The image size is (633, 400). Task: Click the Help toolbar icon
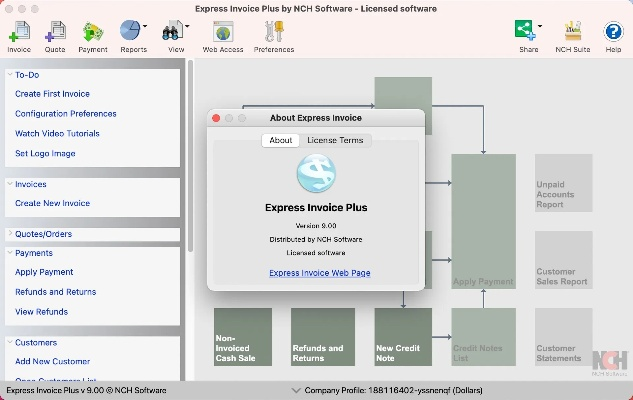[x=613, y=35]
